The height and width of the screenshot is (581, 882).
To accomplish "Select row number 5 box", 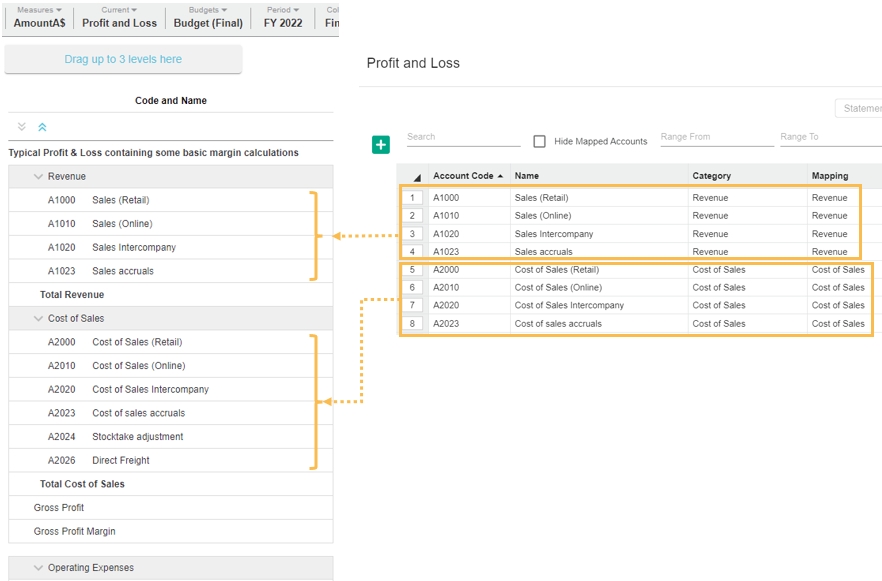I will (412, 270).
